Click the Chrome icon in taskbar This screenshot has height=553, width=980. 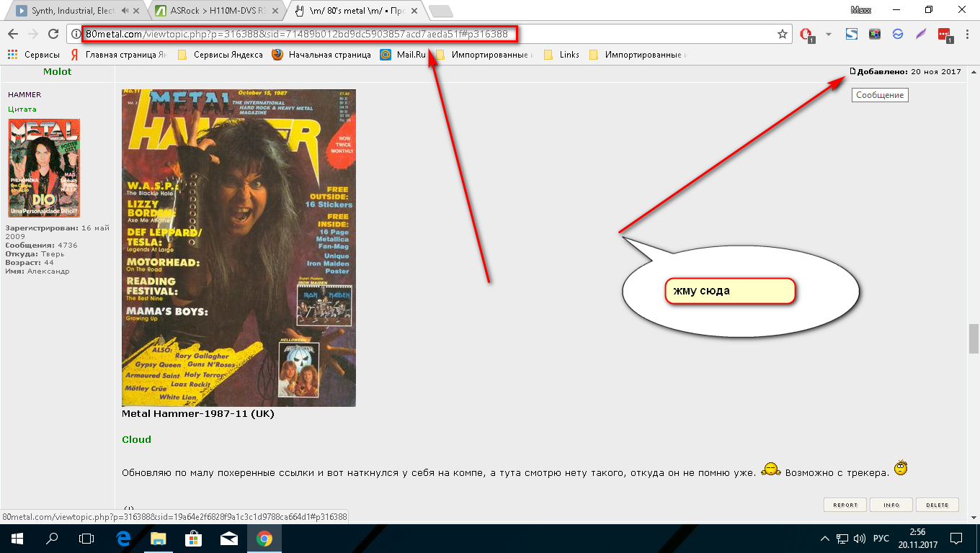pyautogui.click(x=264, y=538)
